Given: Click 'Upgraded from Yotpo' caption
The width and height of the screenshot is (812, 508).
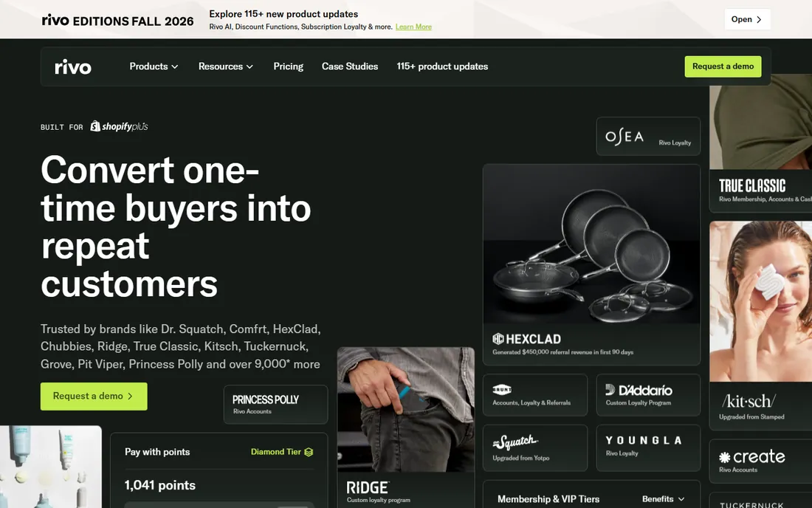Looking at the screenshot, I should click(521, 459).
